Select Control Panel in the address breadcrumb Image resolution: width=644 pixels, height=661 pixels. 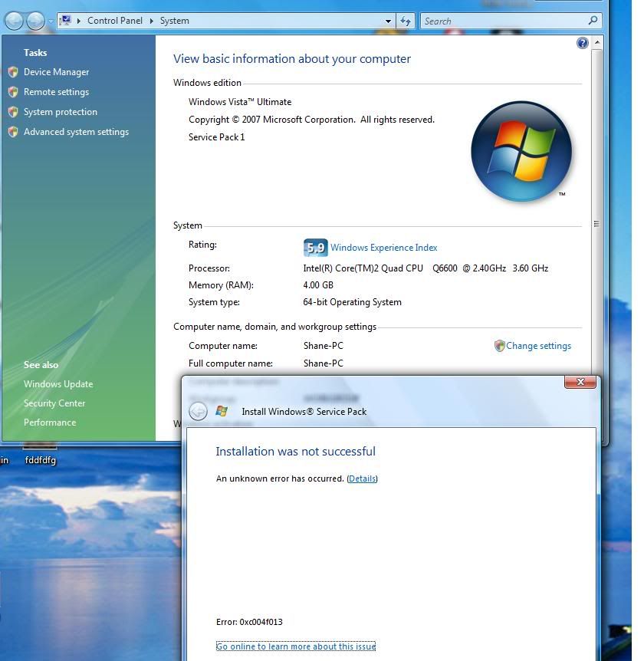[x=115, y=21]
